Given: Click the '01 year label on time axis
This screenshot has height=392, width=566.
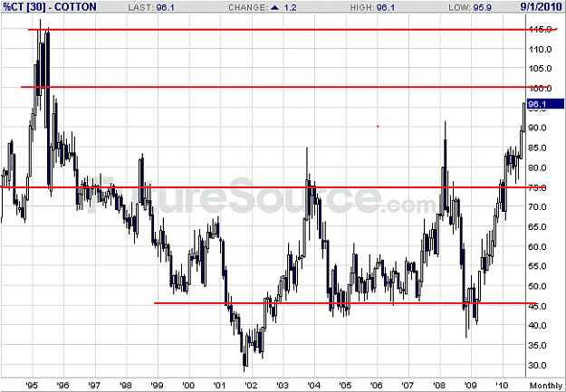Looking at the screenshot, I should [219, 385].
